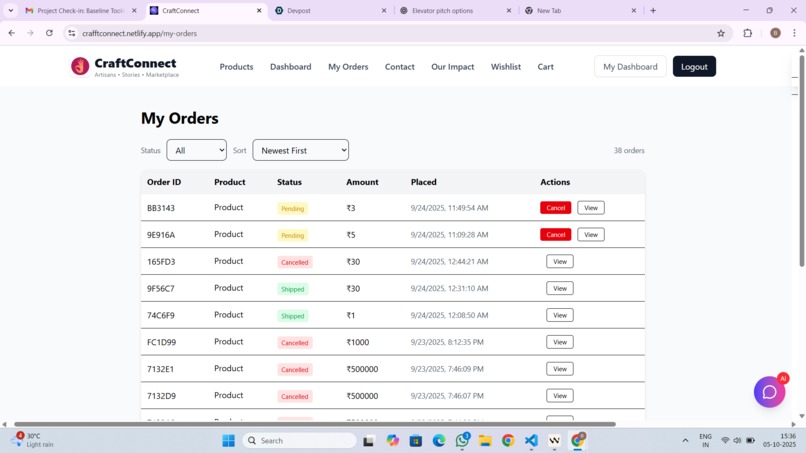Reload the page with the refresh icon

pos(49,33)
